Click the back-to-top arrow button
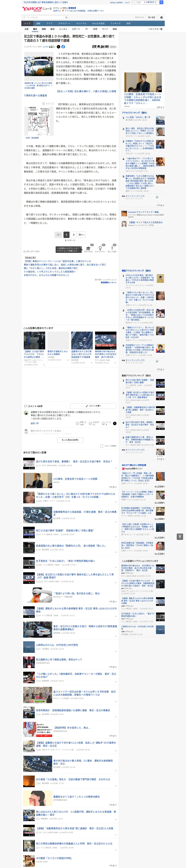This screenshot has width=186, height=868. pyautogui.click(x=180, y=536)
